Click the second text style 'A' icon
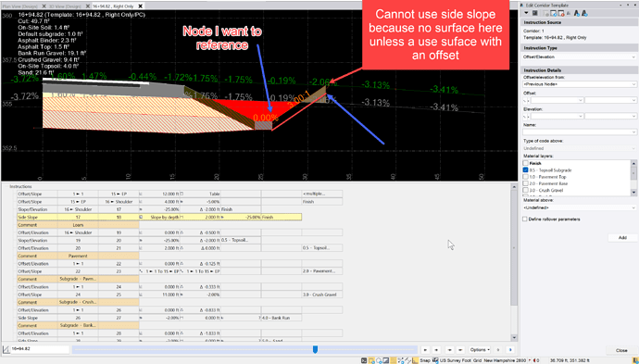Image resolution: width=639 pixels, height=364 pixels. (x=584, y=14)
